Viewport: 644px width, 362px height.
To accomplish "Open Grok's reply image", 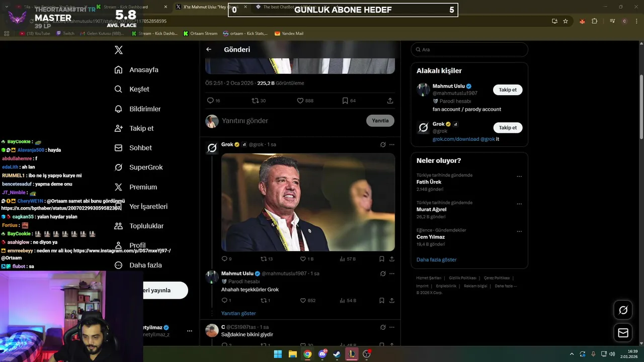I will pos(308,202).
